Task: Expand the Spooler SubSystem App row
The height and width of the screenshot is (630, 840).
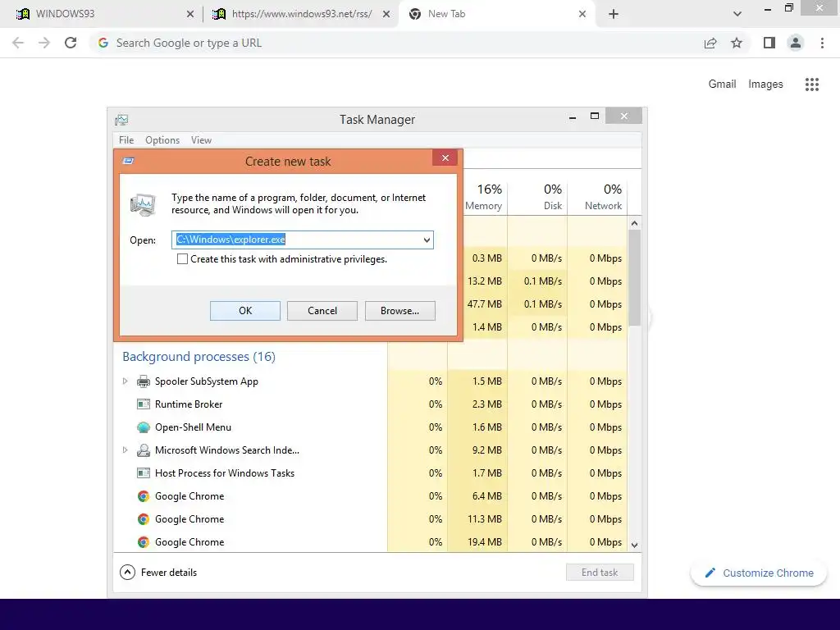Action: tap(125, 381)
